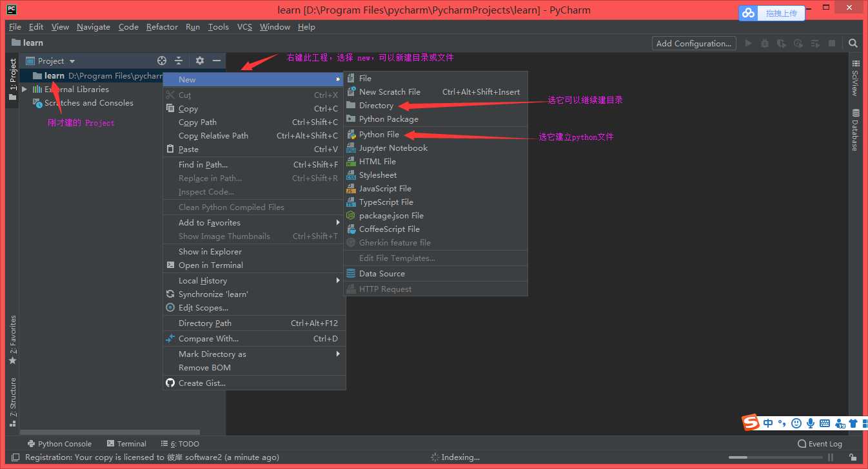Click the Sogou microphone voice input icon
The height and width of the screenshot is (469, 868).
click(811, 423)
